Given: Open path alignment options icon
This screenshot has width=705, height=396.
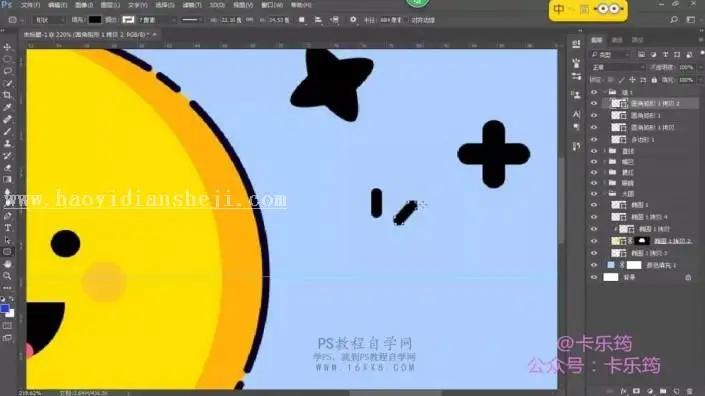Looking at the screenshot, I should pos(318,20).
